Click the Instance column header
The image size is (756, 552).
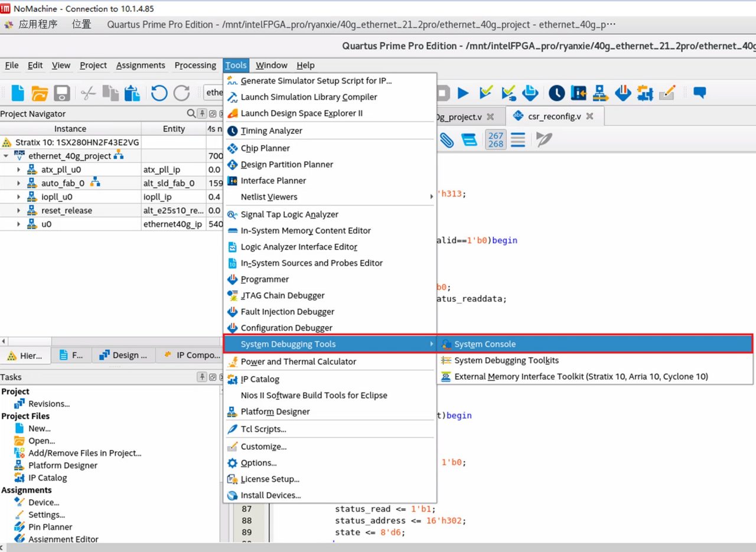(x=70, y=129)
